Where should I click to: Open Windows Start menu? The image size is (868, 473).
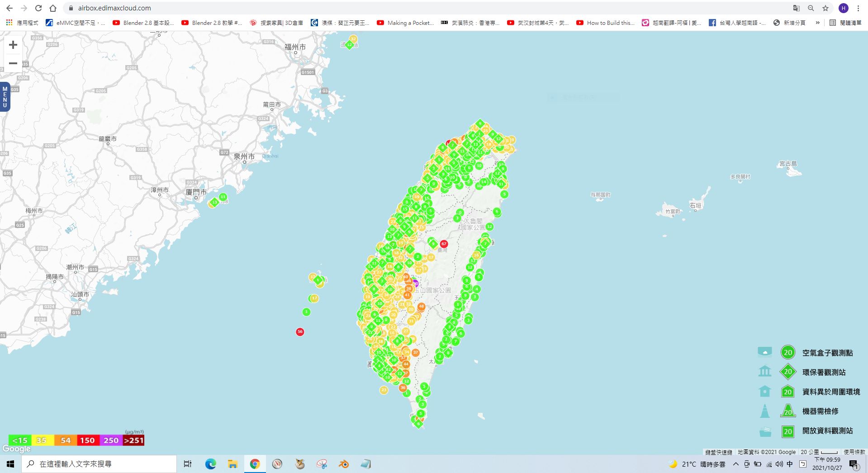coord(10,464)
